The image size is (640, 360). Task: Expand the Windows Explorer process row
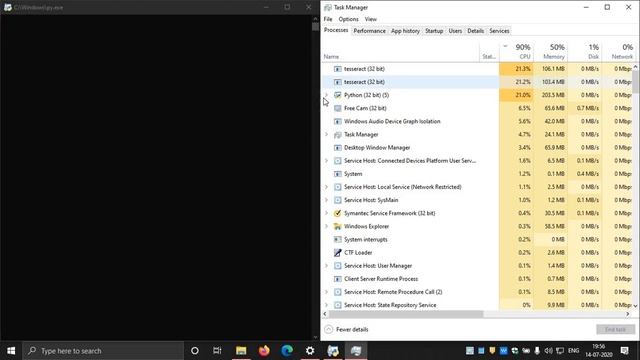point(326,226)
